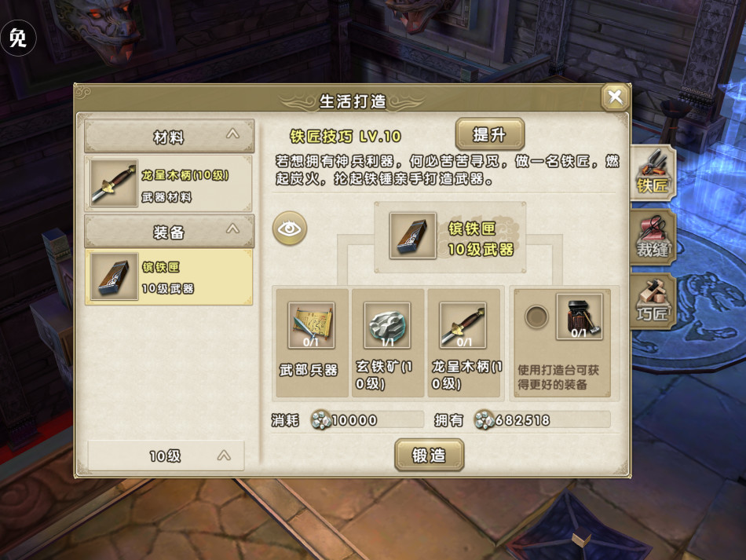Click the 免 round icon at top-left
The image size is (746, 560).
[x=18, y=38]
